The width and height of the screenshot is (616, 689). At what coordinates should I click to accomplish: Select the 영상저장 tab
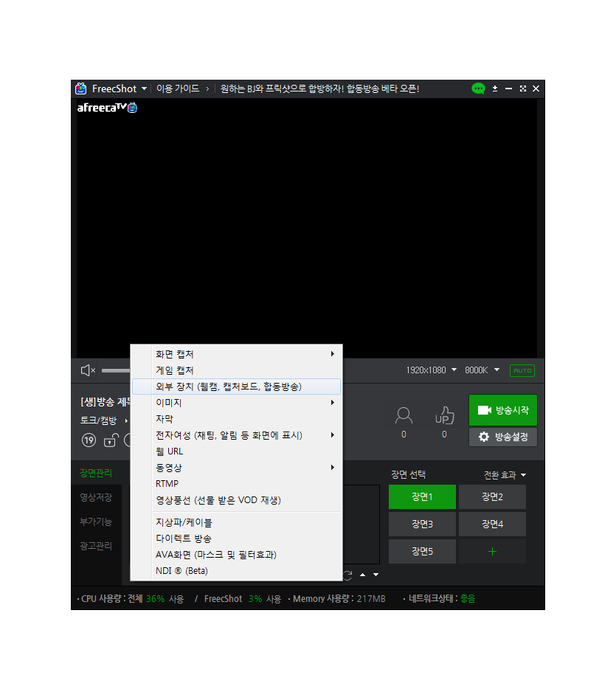point(96,497)
